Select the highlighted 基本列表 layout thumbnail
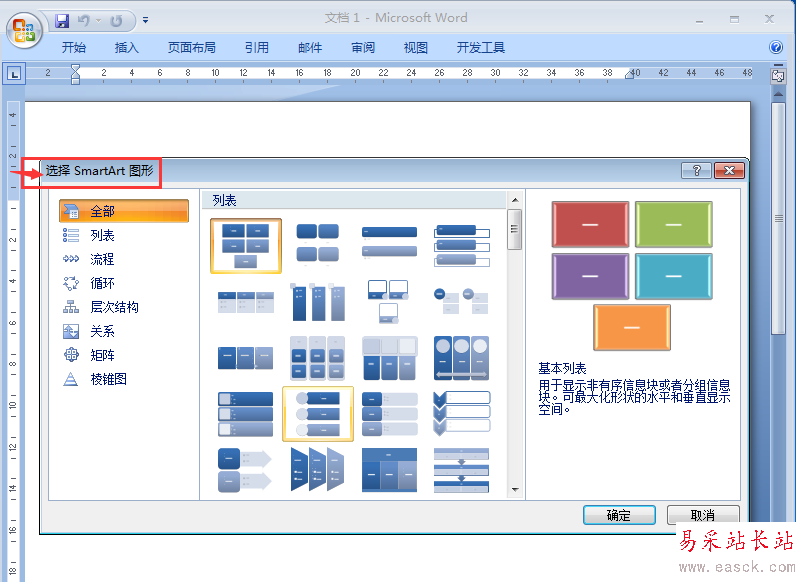Viewport: 796px width, 582px height. tap(246, 246)
